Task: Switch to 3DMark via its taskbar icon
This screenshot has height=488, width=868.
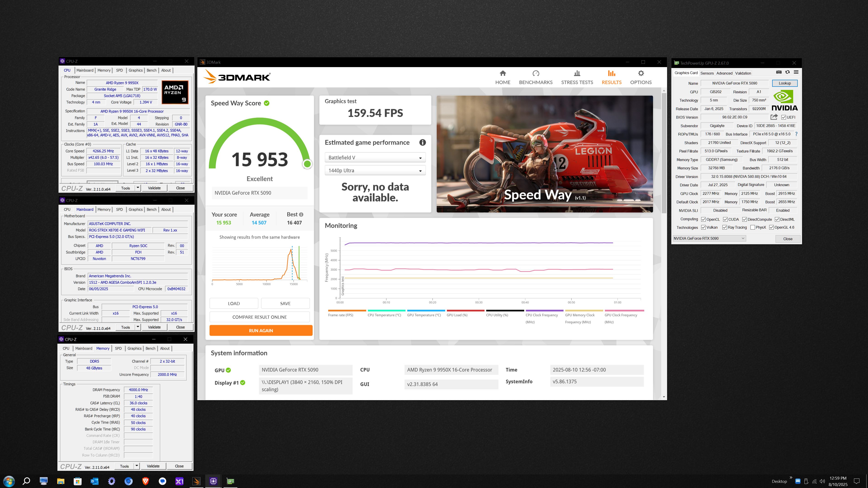Action: click(196, 481)
